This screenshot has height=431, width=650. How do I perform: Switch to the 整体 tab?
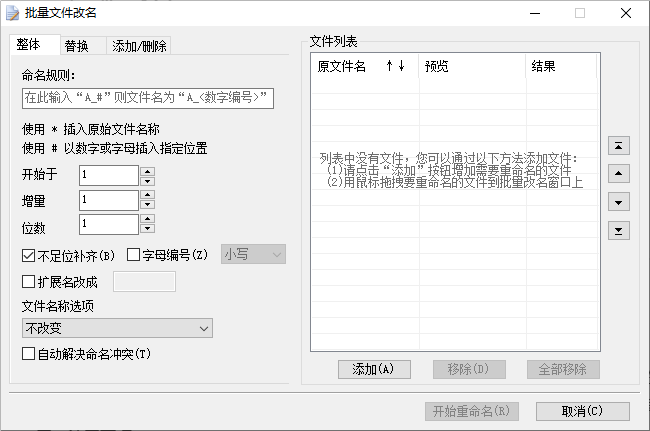(35, 44)
